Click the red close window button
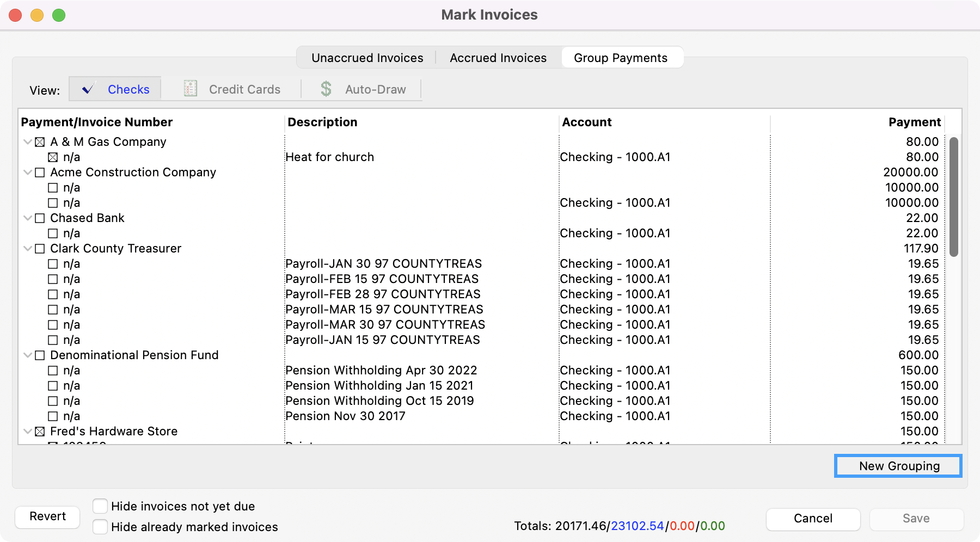The height and width of the screenshot is (542, 980). [15, 15]
